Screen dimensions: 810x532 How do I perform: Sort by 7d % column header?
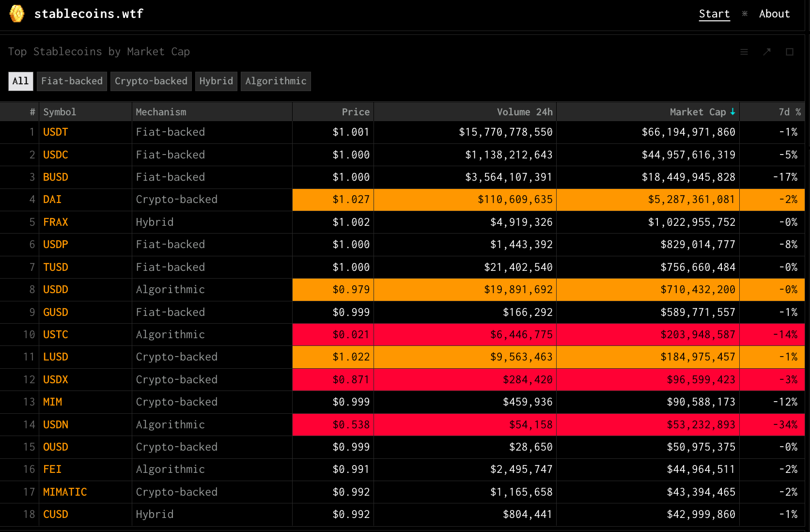790,112
